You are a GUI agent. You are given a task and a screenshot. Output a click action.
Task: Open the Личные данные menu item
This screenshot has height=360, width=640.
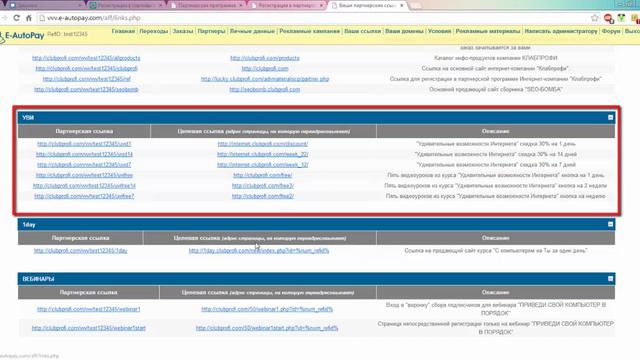(252, 31)
